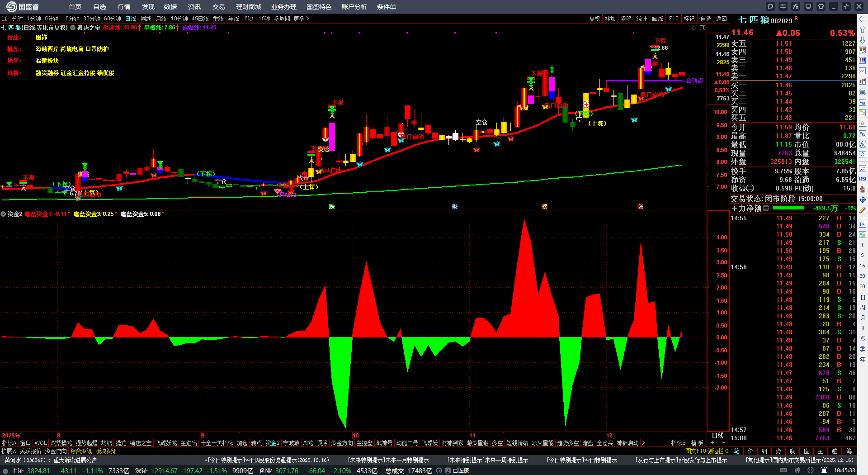Open 镇店之宝 indicator dropdown circle

[x=73, y=28]
